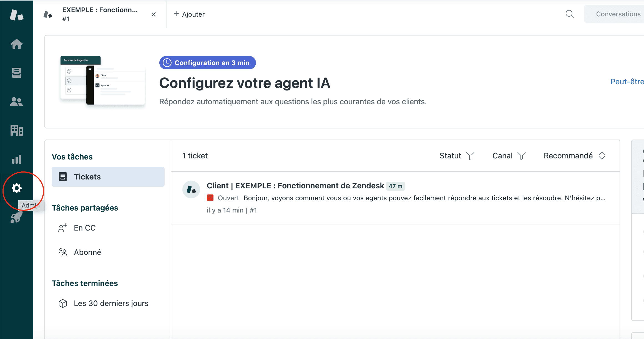
Task: Select En CC under Tâches partagées
Action: click(85, 228)
